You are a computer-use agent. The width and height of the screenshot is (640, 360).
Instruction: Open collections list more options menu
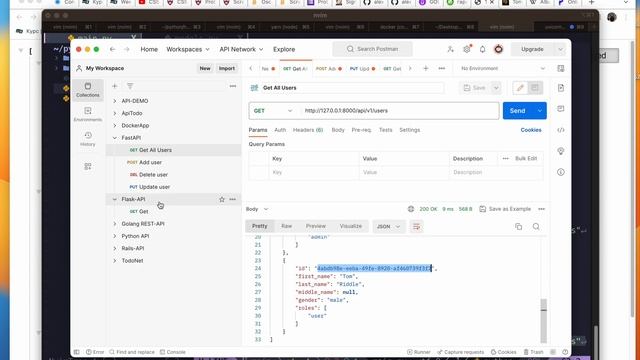[x=233, y=86]
